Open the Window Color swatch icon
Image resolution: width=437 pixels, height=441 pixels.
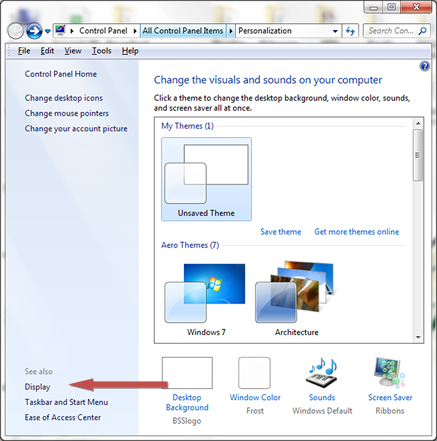254,373
